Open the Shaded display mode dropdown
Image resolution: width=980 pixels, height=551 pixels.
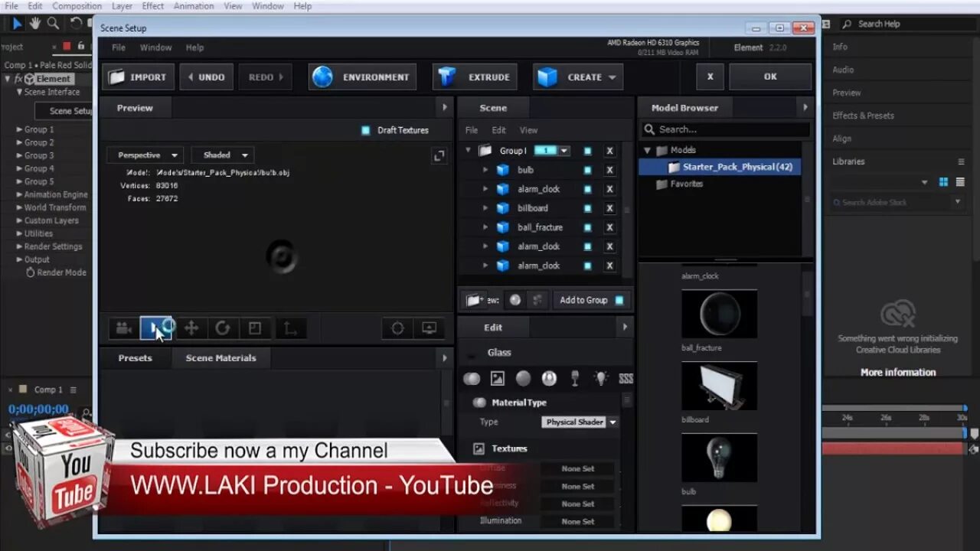(x=223, y=155)
